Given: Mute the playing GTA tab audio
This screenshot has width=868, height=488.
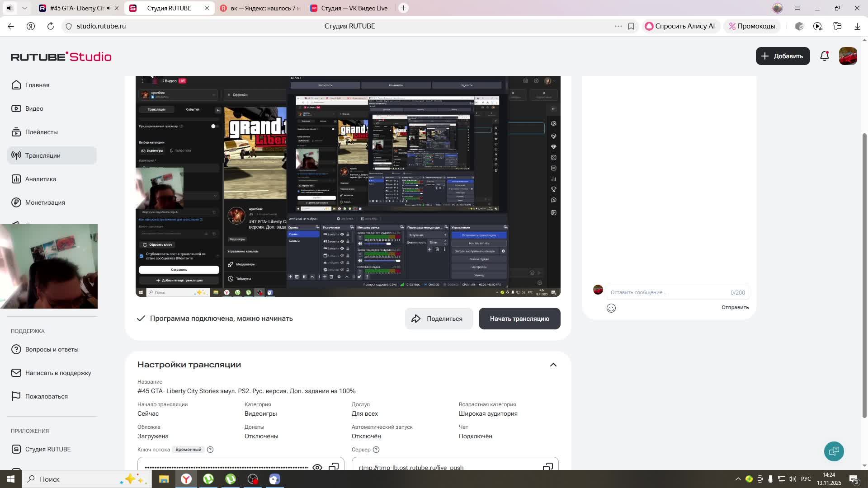Looking at the screenshot, I should [x=109, y=8].
